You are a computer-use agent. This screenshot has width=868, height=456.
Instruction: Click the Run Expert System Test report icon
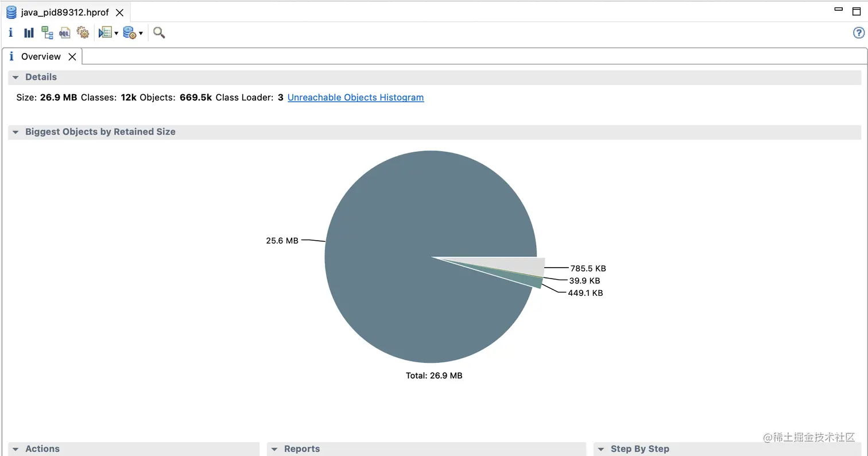tap(105, 33)
